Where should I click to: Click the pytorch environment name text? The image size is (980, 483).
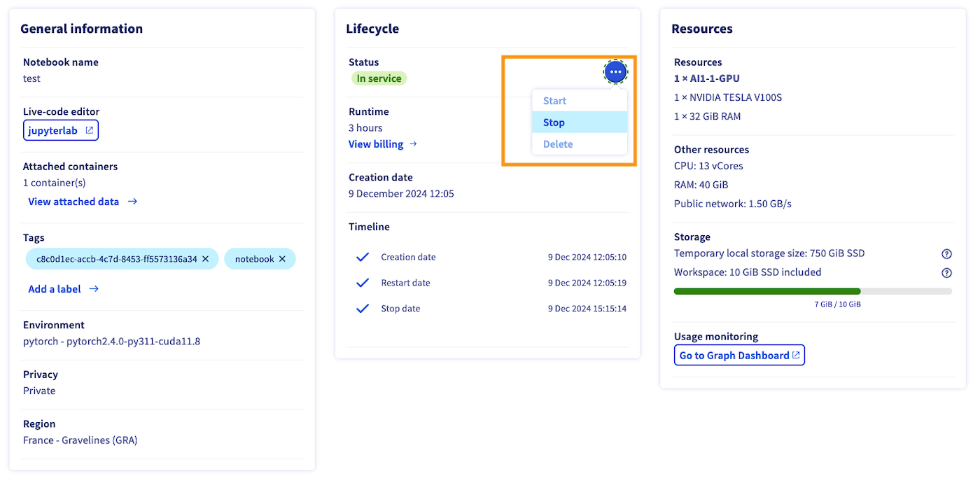point(111,342)
